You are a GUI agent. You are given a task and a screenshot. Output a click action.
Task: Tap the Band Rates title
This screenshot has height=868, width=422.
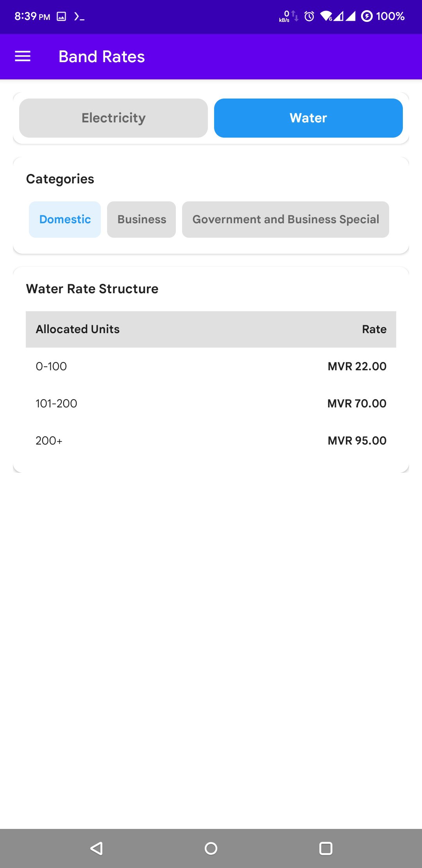tap(102, 57)
